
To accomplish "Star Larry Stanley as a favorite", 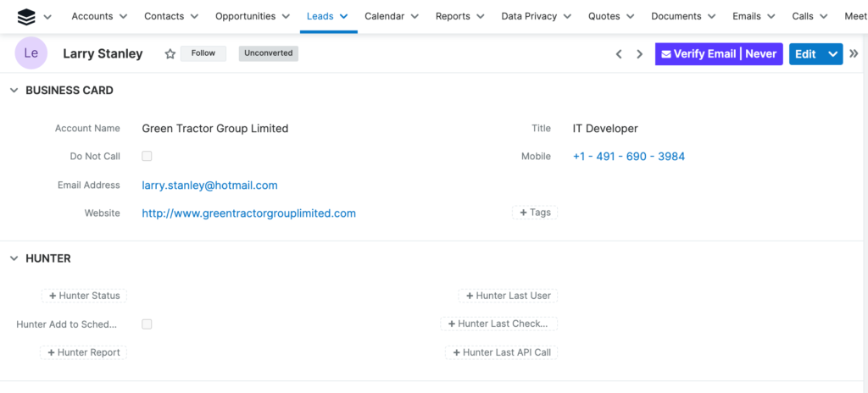I will point(170,53).
